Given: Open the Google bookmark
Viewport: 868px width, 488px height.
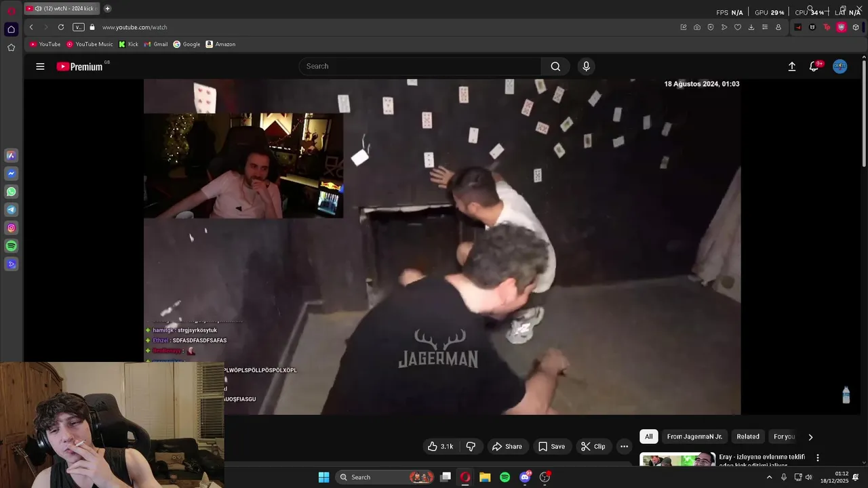Looking at the screenshot, I should click(186, 44).
